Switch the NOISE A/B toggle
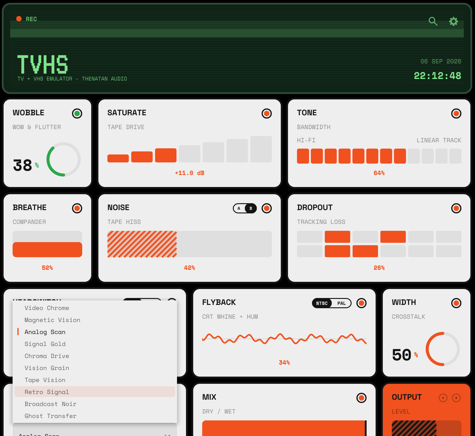 [245, 208]
